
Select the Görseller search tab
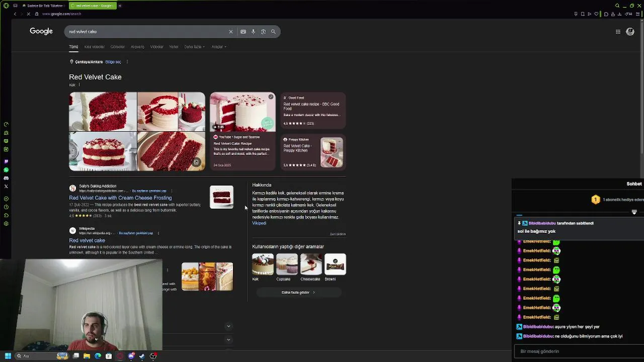pos(117,47)
